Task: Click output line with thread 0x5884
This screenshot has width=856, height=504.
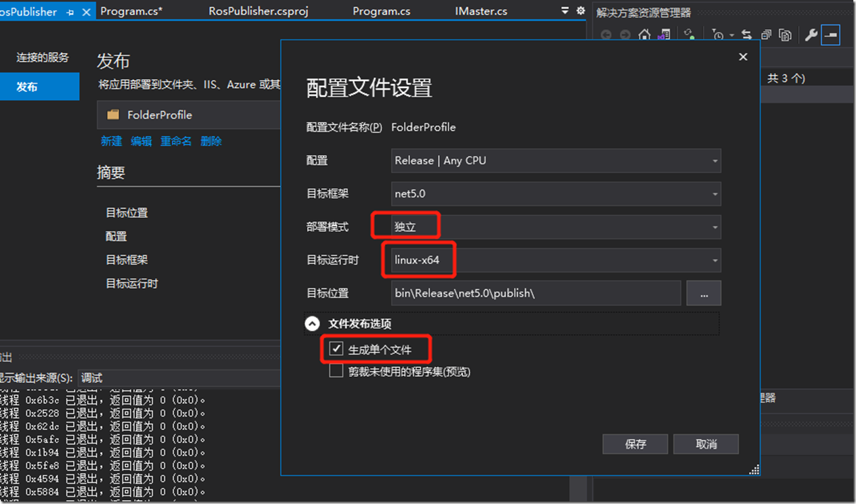Action: click(x=102, y=492)
